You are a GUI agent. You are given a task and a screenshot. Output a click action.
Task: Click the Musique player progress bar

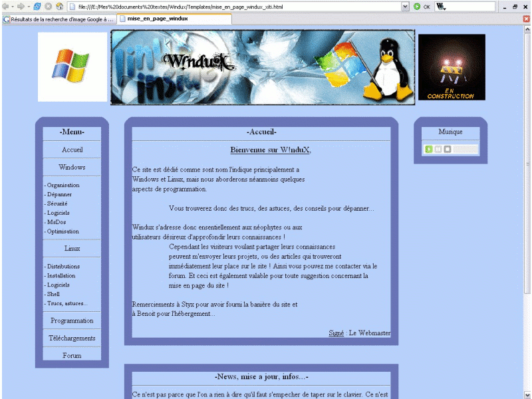pyautogui.click(x=465, y=149)
